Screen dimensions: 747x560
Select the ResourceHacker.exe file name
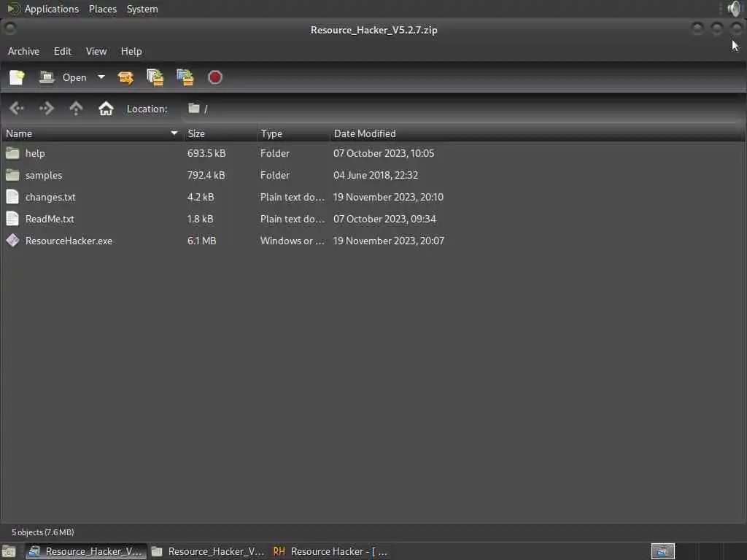click(69, 241)
